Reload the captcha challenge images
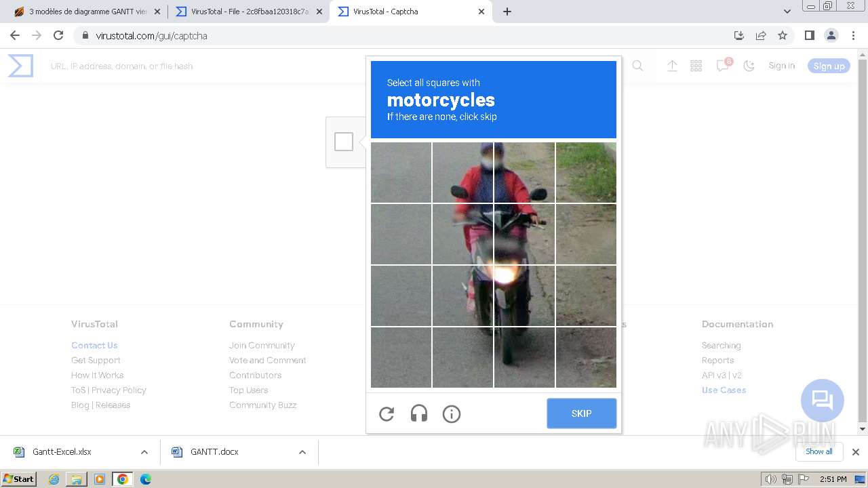Image resolution: width=868 pixels, height=488 pixels. pos(387,413)
